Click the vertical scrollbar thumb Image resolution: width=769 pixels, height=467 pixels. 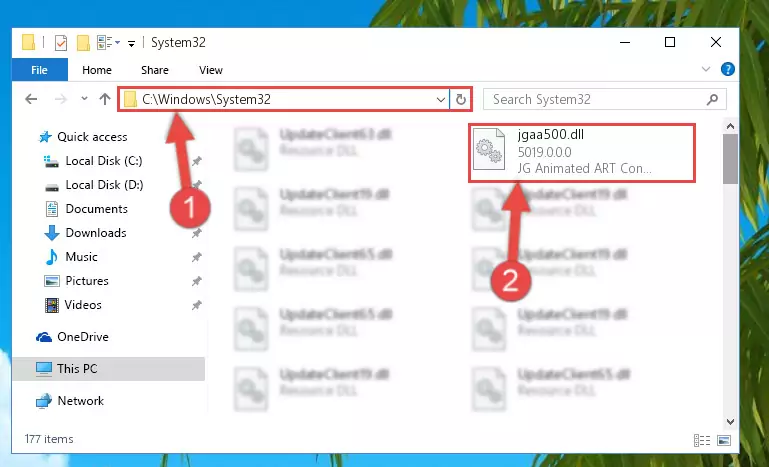pos(730,159)
